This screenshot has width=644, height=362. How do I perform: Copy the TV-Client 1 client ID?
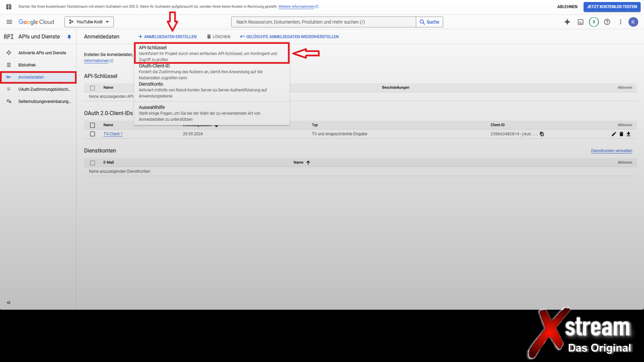[542, 134]
